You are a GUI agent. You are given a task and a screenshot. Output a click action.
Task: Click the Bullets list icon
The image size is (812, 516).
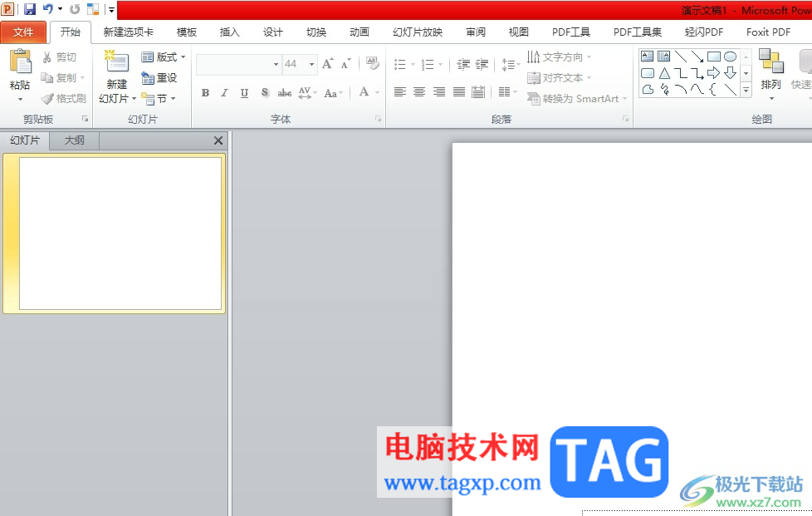point(400,64)
